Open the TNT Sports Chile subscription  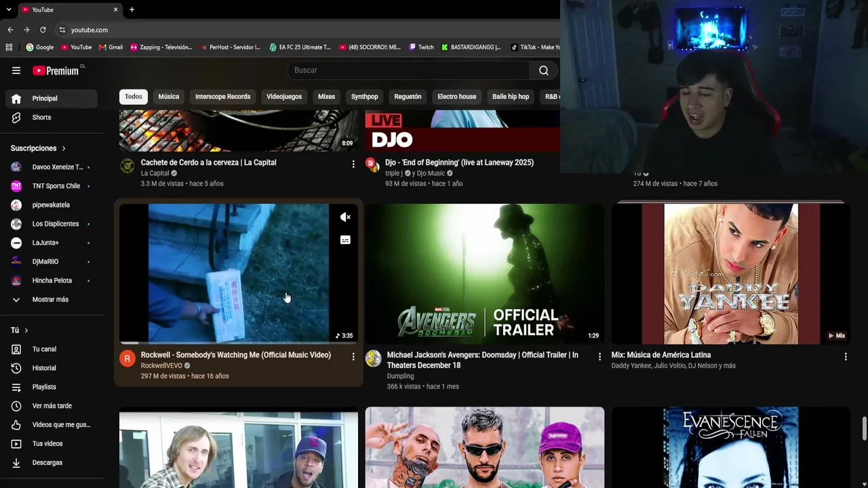click(52, 186)
